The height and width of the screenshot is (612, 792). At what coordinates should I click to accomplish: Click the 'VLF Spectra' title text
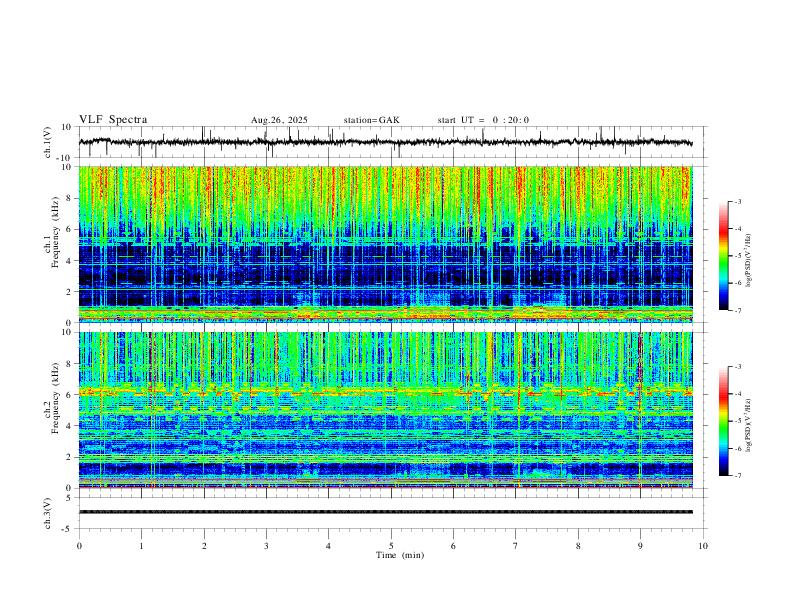(x=113, y=120)
